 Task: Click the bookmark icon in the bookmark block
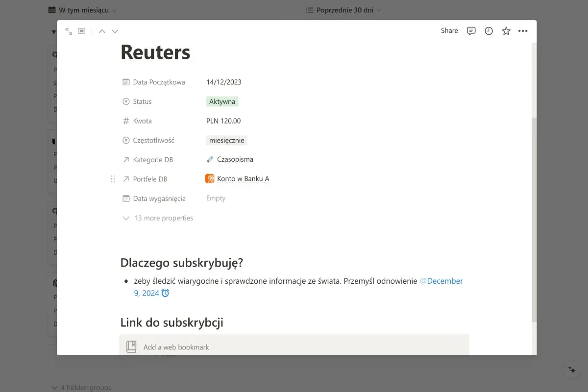[x=131, y=346]
